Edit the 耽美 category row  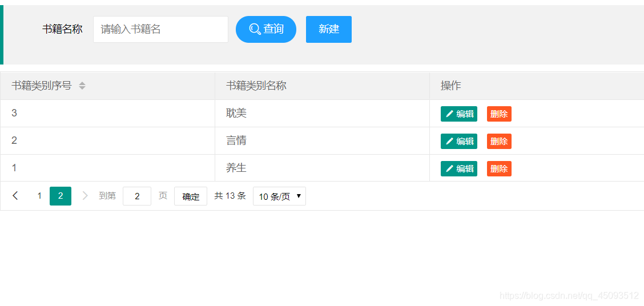pos(459,114)
